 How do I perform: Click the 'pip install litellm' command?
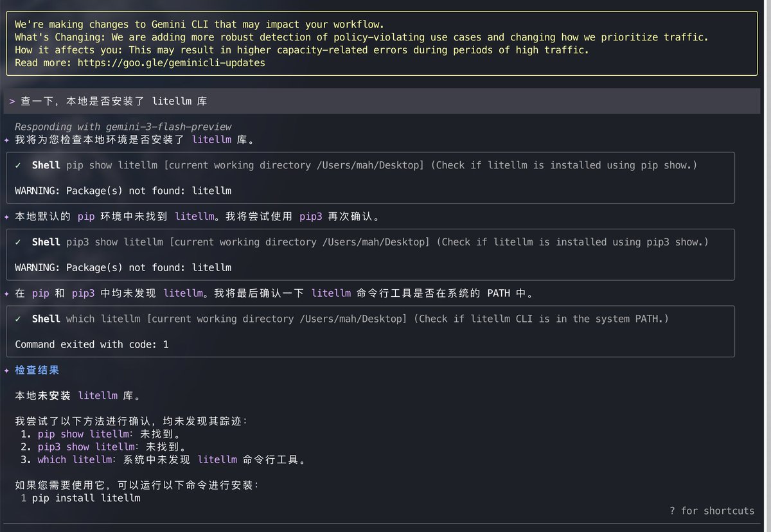(86, 498)
